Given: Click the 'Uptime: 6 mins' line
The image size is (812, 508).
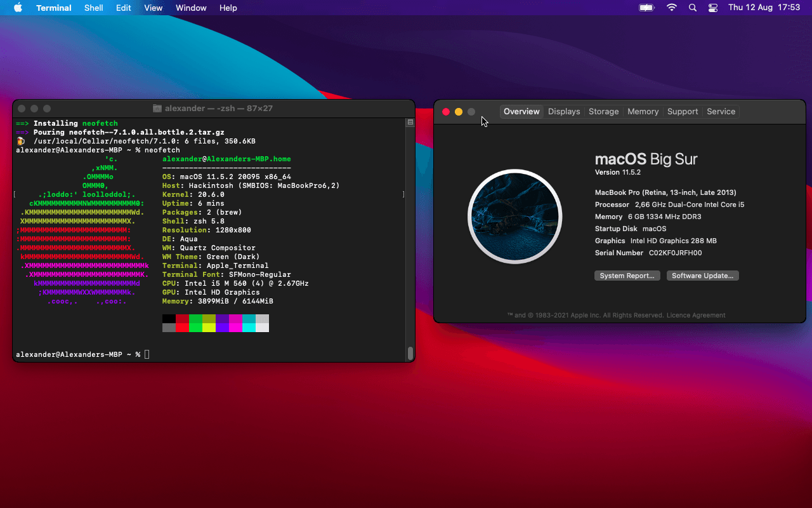Looking at the screenshot, I should pos(193,203).
